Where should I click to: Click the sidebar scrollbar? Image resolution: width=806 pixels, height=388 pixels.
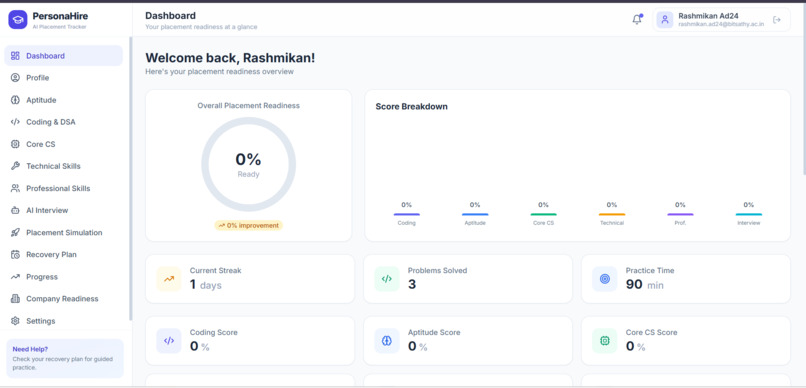pyautogui.click(x=131, y=178)
